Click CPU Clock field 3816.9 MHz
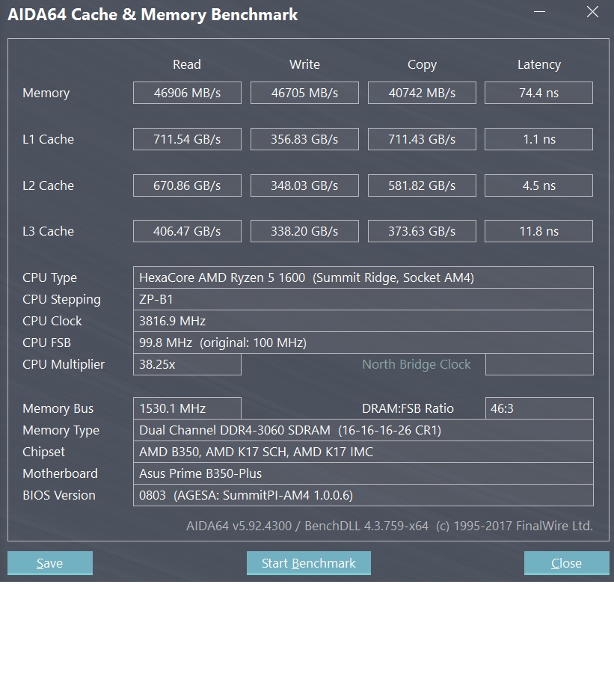This screenshot has width=614, height=700. click(x=363, y=321)
